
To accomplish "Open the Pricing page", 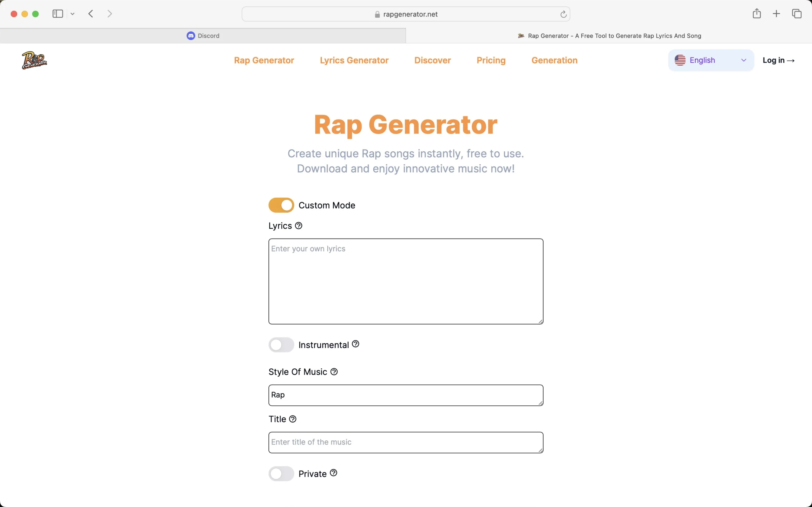I will click(x=491, y=60).
